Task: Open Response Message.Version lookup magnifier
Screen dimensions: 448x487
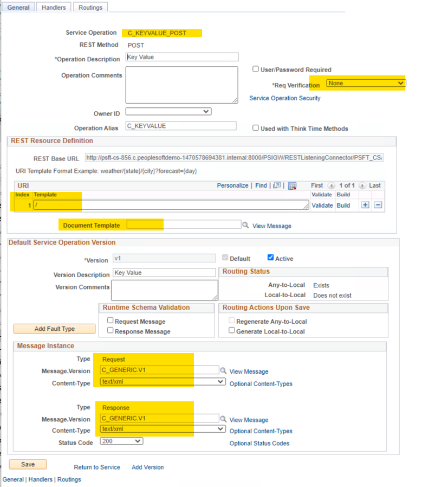Action: [223, 418]
